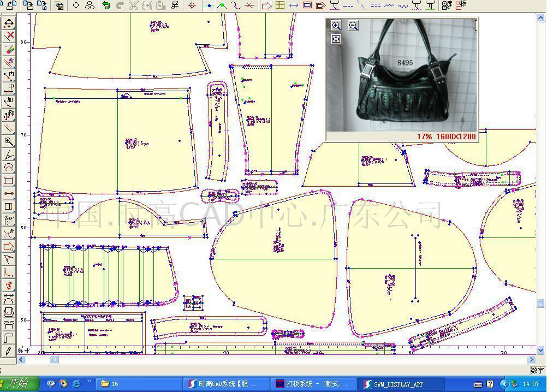Viewport: 559px width, 392px height.
Task: Select the angle tool
Action: (9, 155)
